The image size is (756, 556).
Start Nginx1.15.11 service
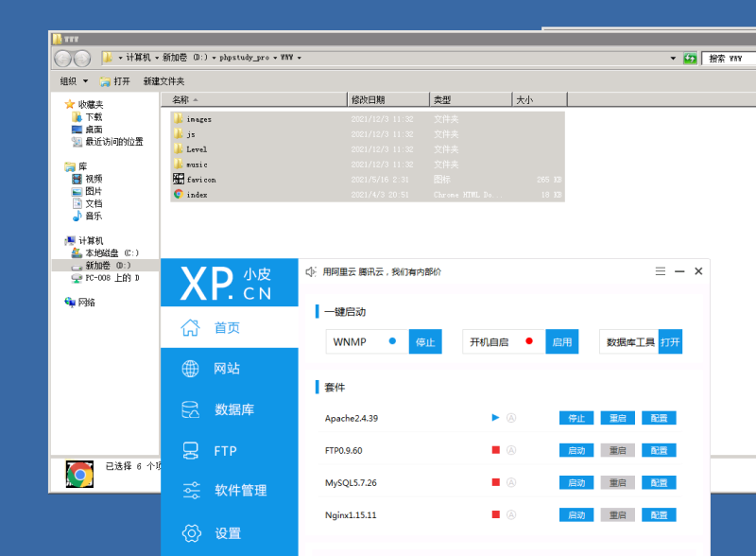(x=576, y=515)
